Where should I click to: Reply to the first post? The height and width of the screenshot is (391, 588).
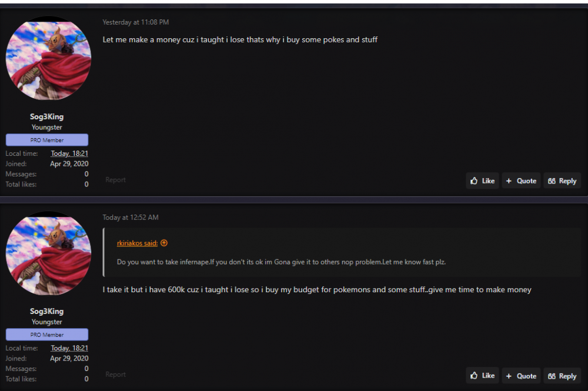pos(562,181)
